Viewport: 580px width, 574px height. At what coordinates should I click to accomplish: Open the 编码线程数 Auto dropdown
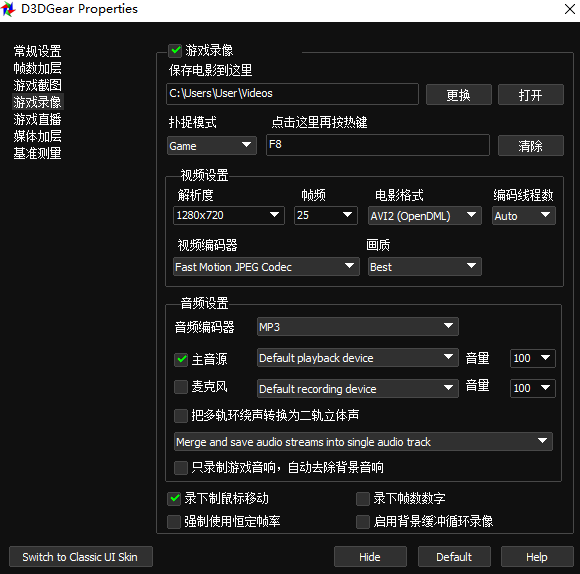click(523, 215)
